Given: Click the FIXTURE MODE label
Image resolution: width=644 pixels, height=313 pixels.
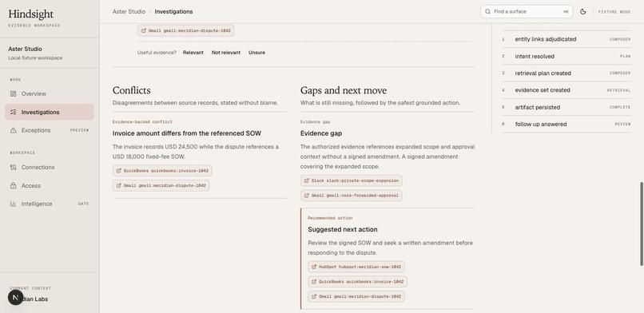Looking at the screenshot, I should [x=614, y=12].
